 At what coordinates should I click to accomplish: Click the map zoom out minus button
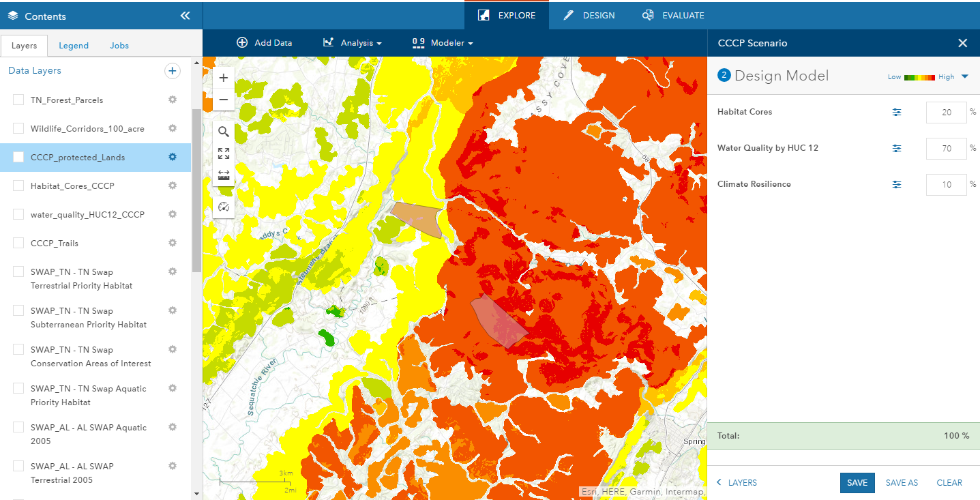pyautogui.click(x=224, y=100)
